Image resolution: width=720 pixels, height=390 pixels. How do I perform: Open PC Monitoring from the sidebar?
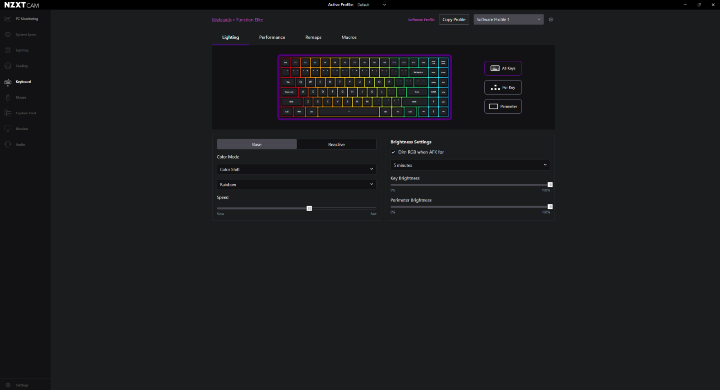[x=22, y=19]
